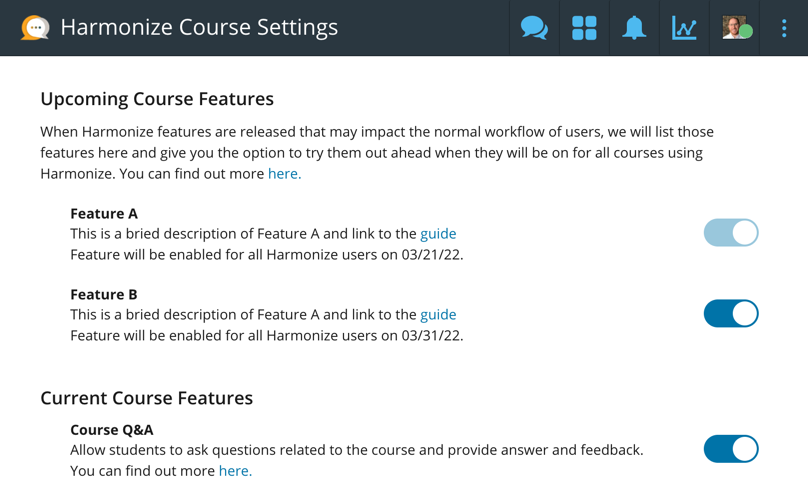The image size is (808, 504).
Task: Click 'here' link under Course Q&A
Action: click(235, 471)
